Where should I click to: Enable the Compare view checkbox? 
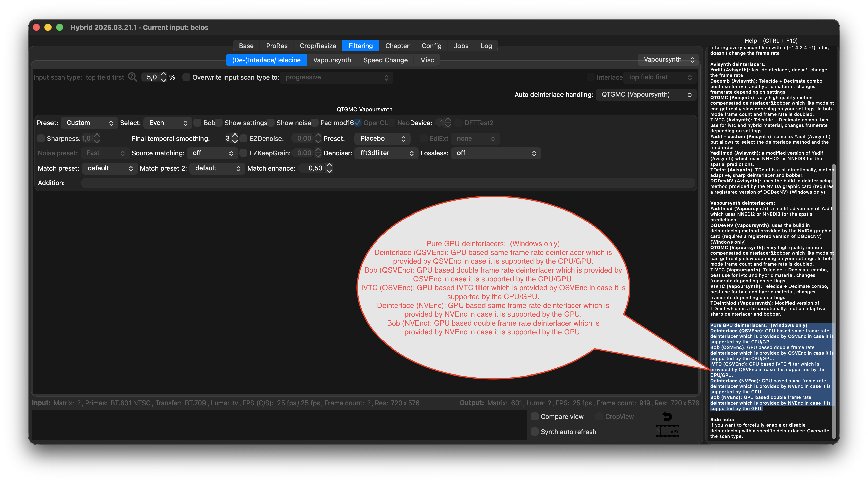(x=535, y=417)
